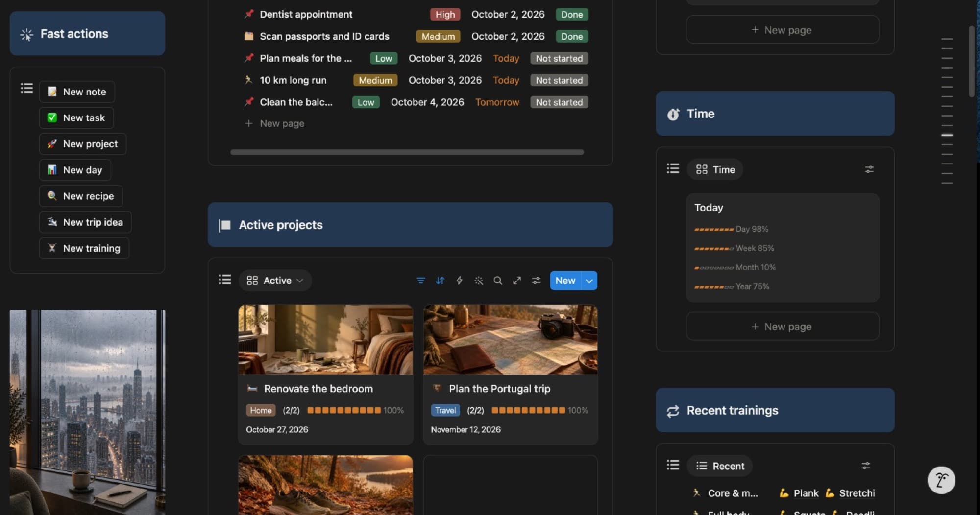Click the New trip idea button
This screenshot has width=980, height=515.
pyautogui.click(x=85, y=222)
